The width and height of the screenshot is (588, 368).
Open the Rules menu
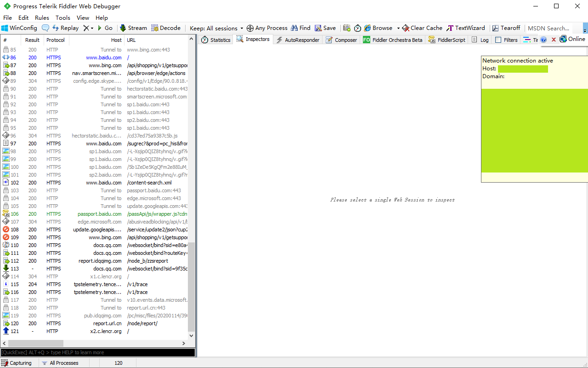[42, 17]
